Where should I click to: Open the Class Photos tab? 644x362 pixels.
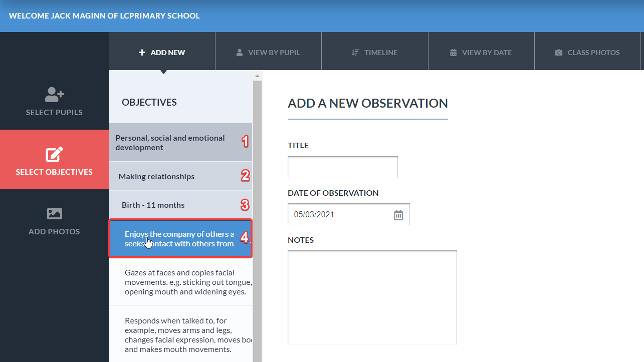(x=587, y=53)
